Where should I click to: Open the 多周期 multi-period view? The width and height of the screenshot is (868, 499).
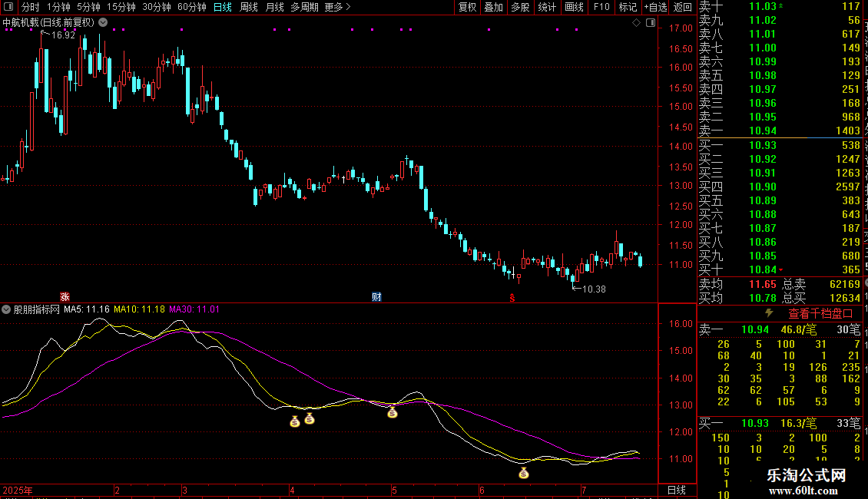tap(304, 7)
